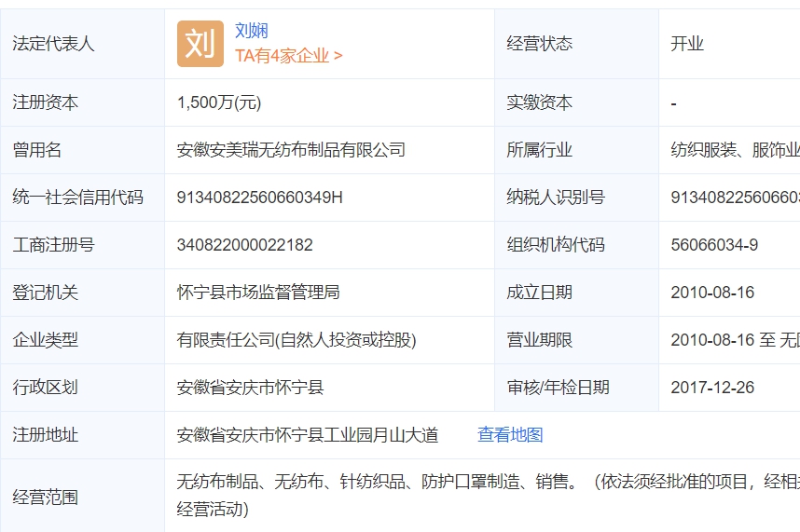
Task: Open legal representative 刘娴 link
Action: (x=251, y=31)
